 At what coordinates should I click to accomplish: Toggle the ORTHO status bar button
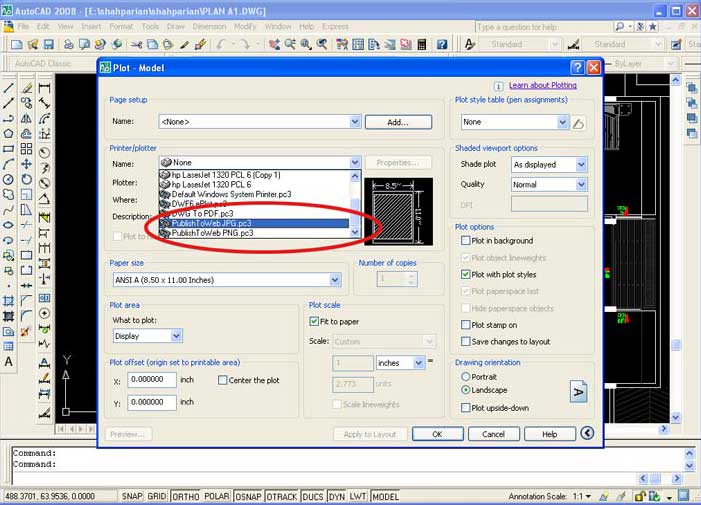[186, 496]
